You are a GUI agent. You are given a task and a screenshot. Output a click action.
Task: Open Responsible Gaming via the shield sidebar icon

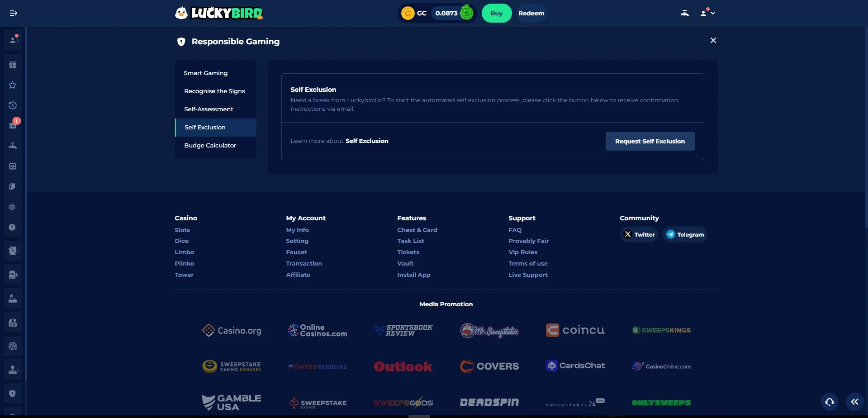pyautogui.click(x=13, y=393)
